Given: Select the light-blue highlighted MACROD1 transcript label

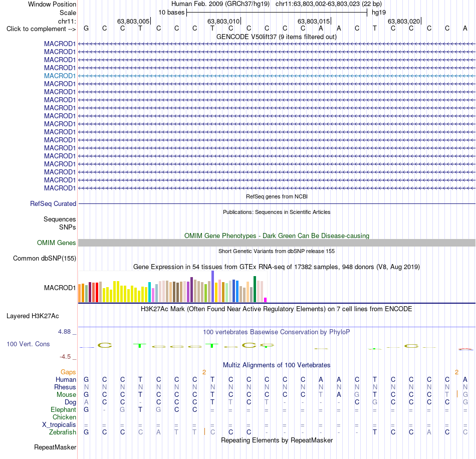Looking at the screenshot, I should [60, 76].
